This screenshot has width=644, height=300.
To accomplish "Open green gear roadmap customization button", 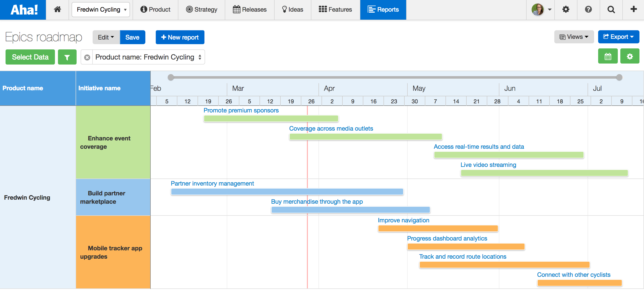I will pyautogui.click(x=630, y=56).
